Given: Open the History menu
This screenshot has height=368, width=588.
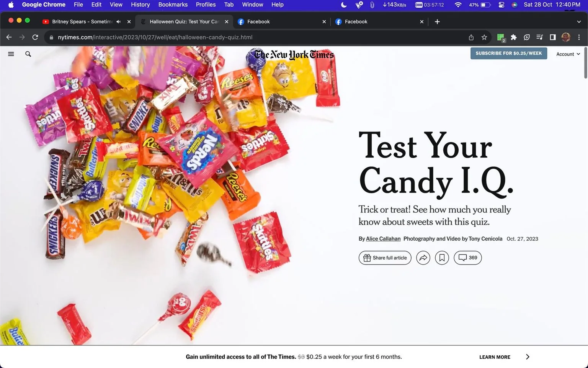Looking at the screenshot, I should [140, 5].
